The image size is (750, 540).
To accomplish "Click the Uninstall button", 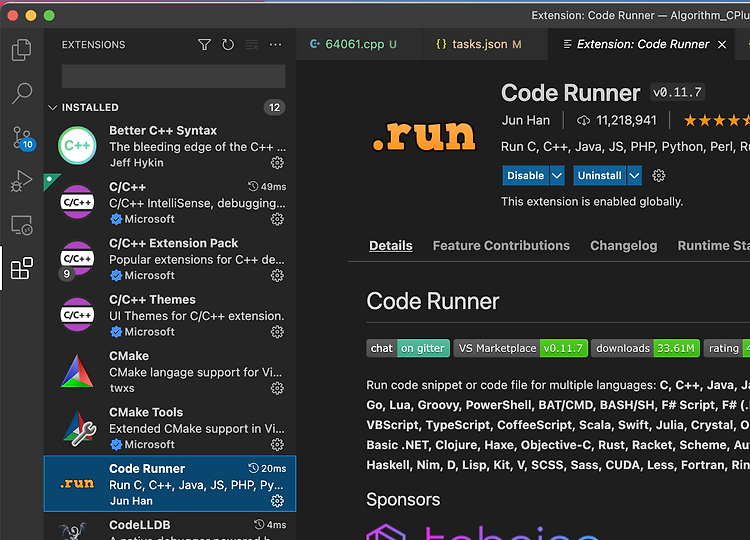I will (600, 176).
